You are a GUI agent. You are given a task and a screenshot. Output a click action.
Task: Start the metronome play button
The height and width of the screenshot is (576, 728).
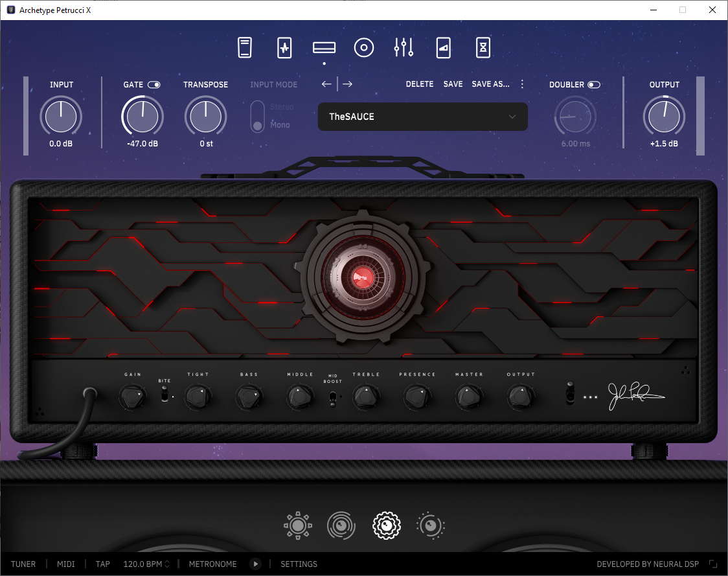pos(255,564)
